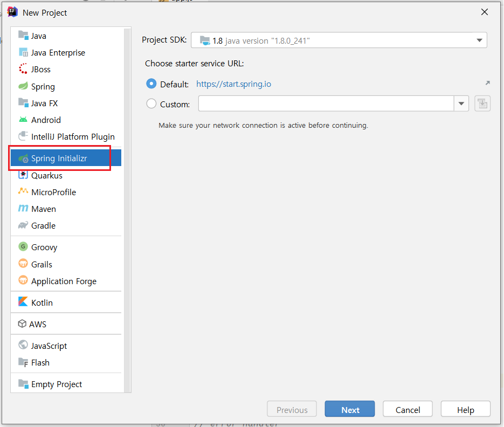Click the Java Enterprise icon
This screenshot has height=427, width=504.
[23, 52]
